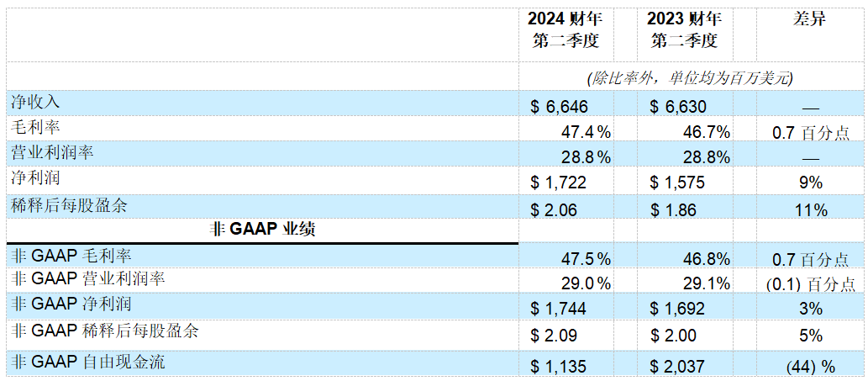Click the $ 2.06 diluted EPS value
This screenshot has width=868, height=381.
554,209
